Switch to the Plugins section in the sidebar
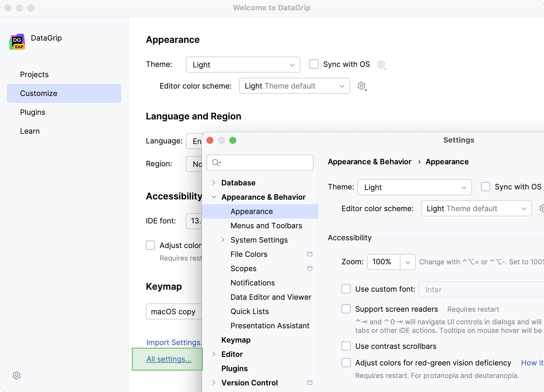Viewport: 544px width, 392px height. tap(33, 112)
